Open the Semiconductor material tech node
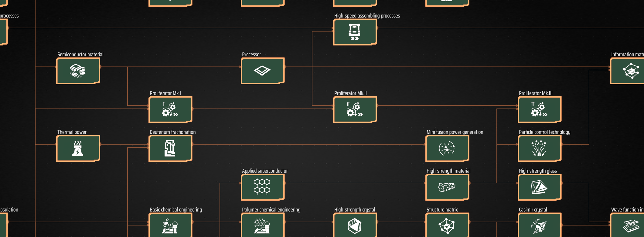The width and height of the screenshot is (644, 237). (78, 71)
